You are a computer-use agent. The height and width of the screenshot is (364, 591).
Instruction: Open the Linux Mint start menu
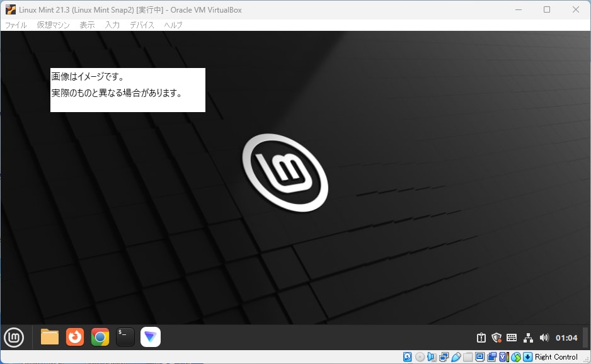[x=14, y=338]
